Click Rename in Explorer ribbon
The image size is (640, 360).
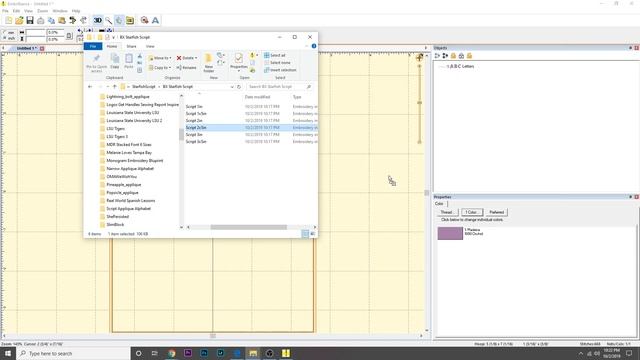point(186,67)
